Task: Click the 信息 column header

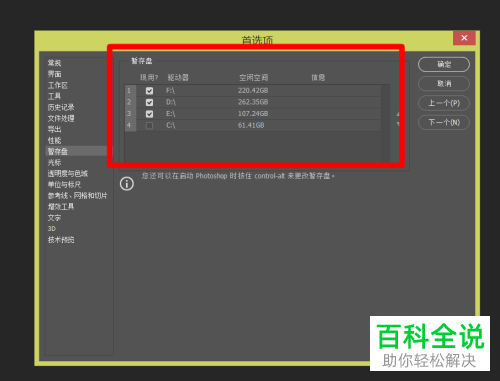Action: pos(318,78)
